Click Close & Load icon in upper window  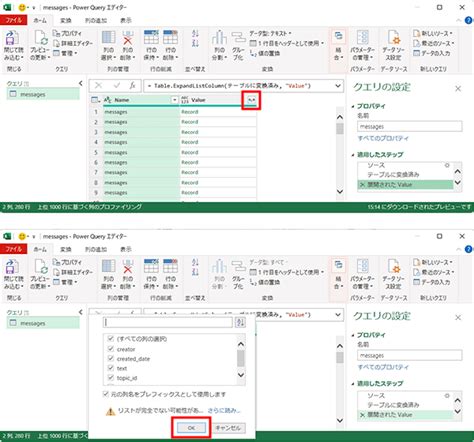click(11, 38)
